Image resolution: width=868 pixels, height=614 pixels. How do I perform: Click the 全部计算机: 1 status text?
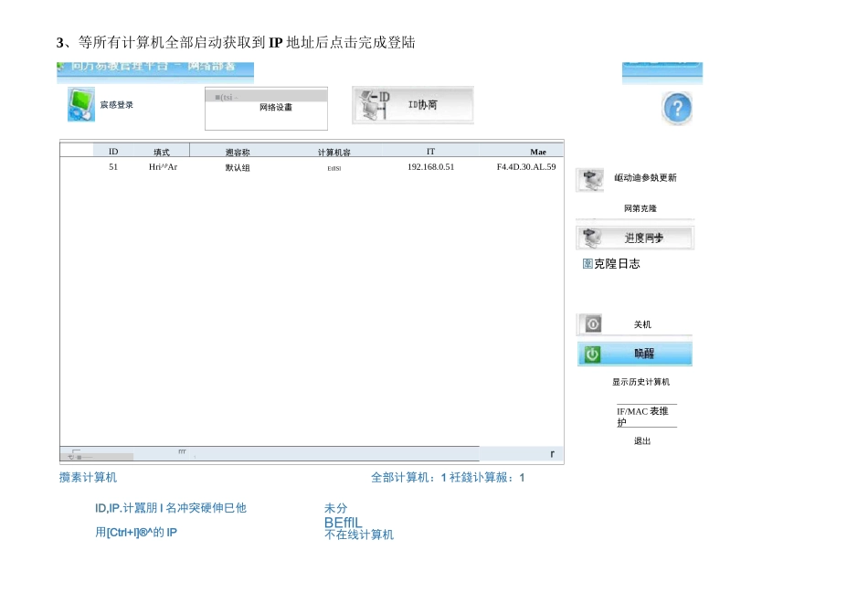point(408,477)
